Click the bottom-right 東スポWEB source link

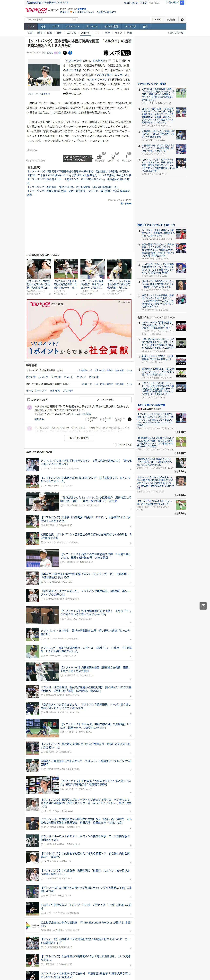[126, 204]
